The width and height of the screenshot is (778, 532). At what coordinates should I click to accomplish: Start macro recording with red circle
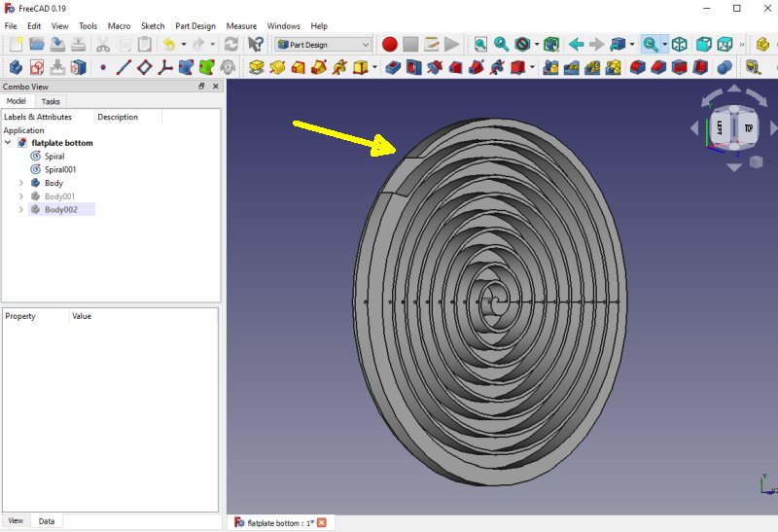390,45
